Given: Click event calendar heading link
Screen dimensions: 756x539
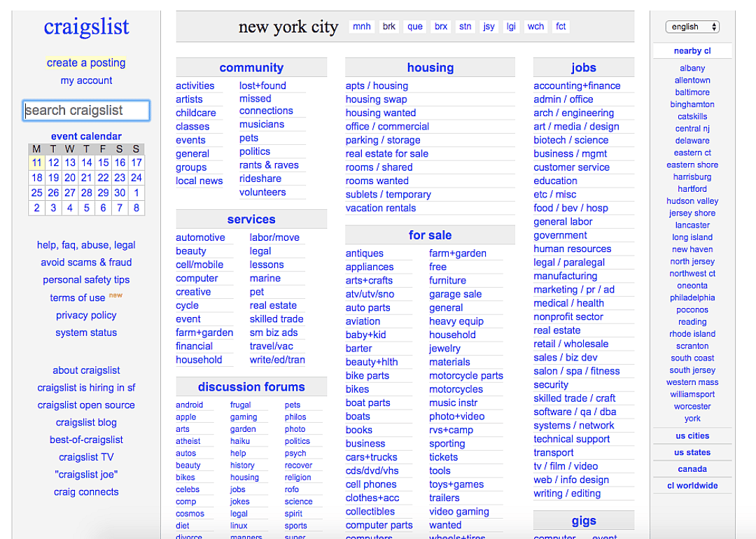Looking at the screenshot, I should (86, 136).
